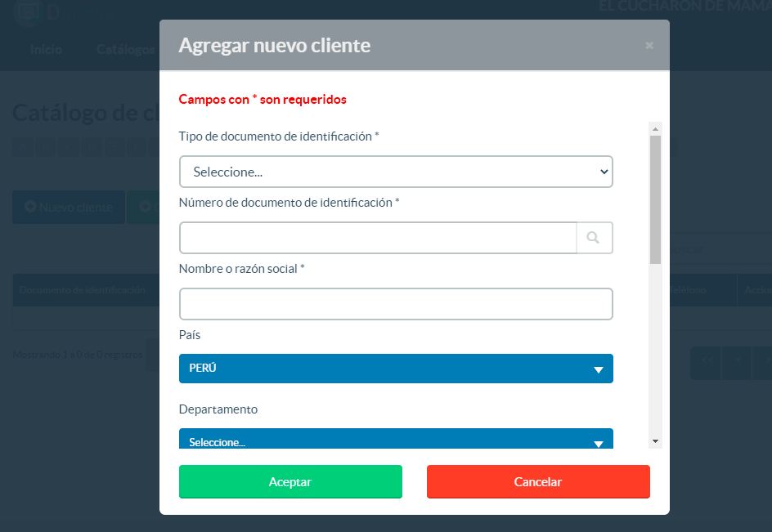Image resolution: width=772 pixels, height=532 pixels.
Task: Go to Inicio in the background menu
Action: point(46,49)
